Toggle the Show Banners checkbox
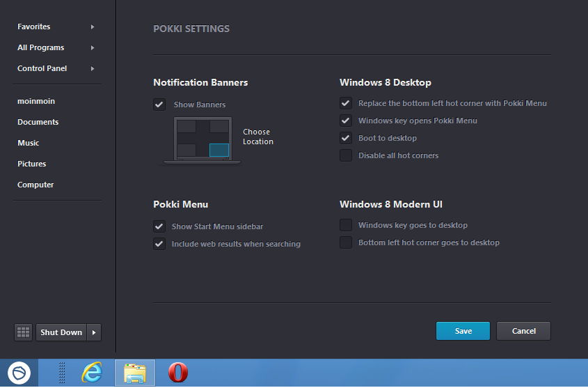Image resolution: width=588 pixels, height=388 pixels. [x=159, y=104]
